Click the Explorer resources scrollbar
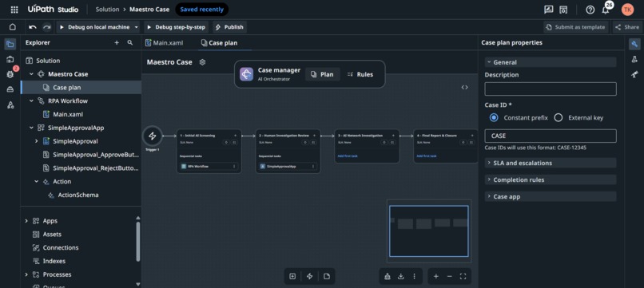The image size is (644, 288). click(x=138, y=241)
